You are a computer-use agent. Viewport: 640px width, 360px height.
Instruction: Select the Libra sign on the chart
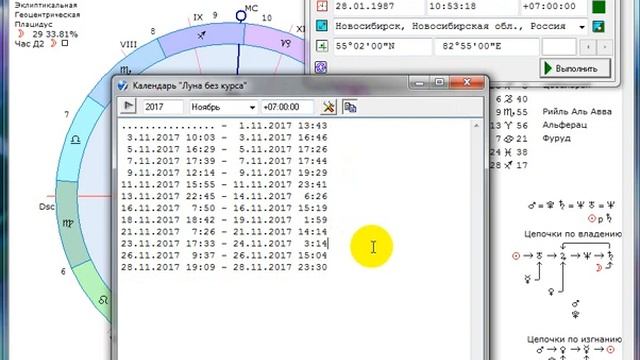pos(76,140)
